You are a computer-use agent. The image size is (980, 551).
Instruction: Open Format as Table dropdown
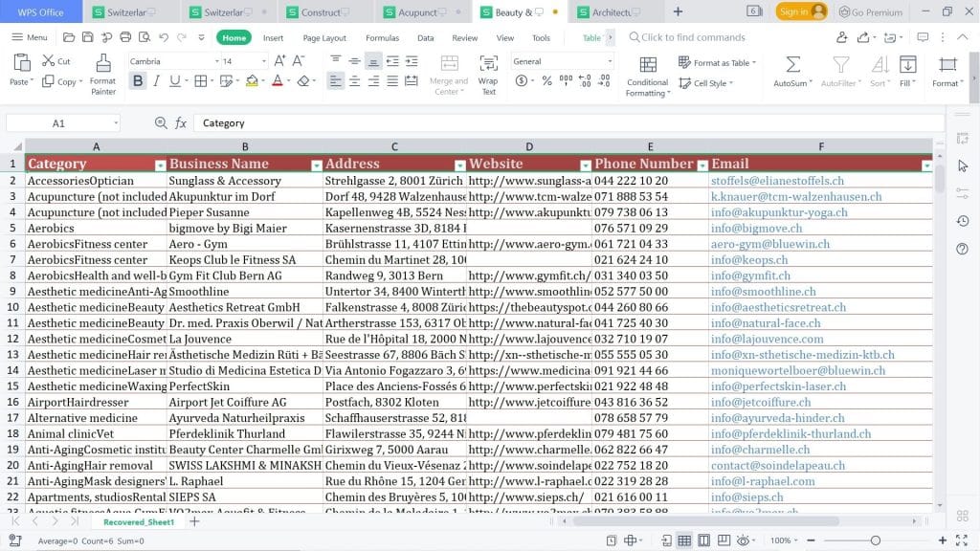(717, 62)
